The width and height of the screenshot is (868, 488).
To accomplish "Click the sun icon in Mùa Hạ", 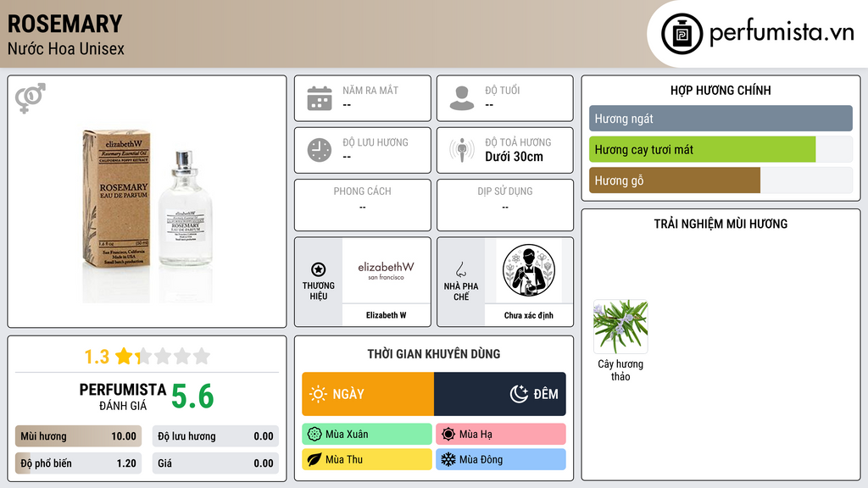I will click(448, 435).
